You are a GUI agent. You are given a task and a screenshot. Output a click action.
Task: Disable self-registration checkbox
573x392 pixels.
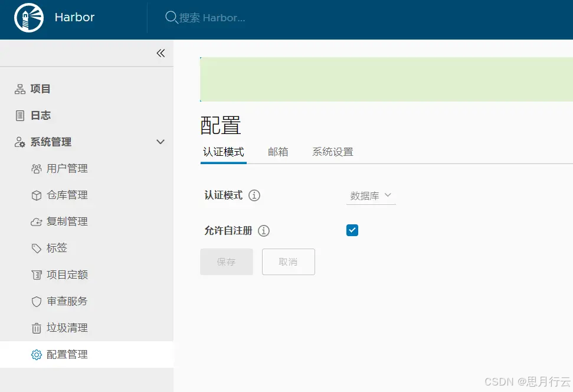(x=352, y=230)
